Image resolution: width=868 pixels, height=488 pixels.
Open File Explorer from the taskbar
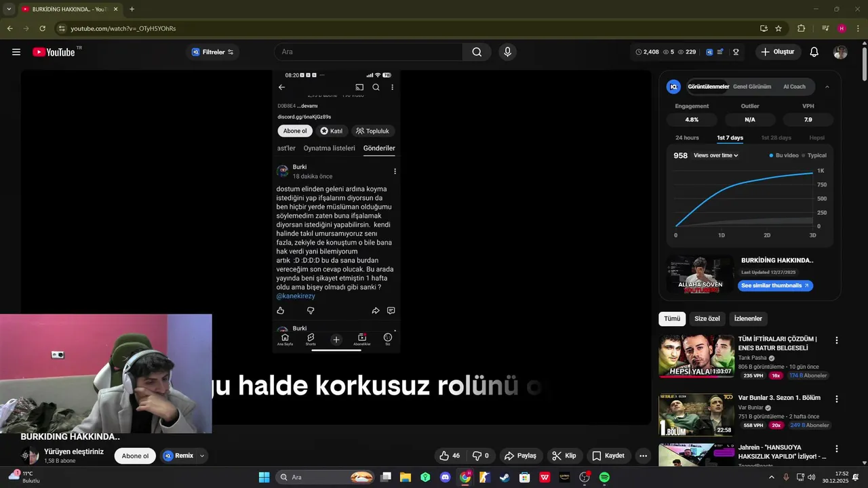coord(405,477)
